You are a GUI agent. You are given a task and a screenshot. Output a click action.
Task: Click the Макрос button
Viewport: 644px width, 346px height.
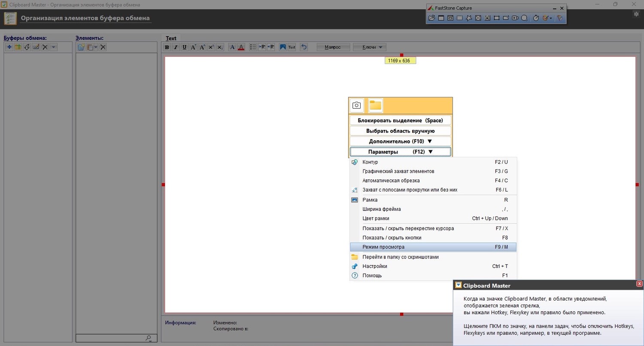(333, 47)
